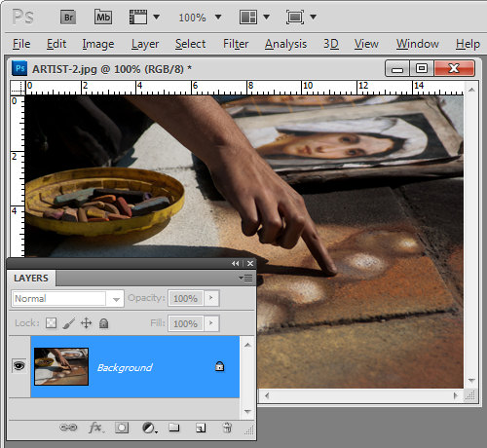Open the Layers panel options menu
The height and width of the screenshot is (448, 487).
(245, 278)
